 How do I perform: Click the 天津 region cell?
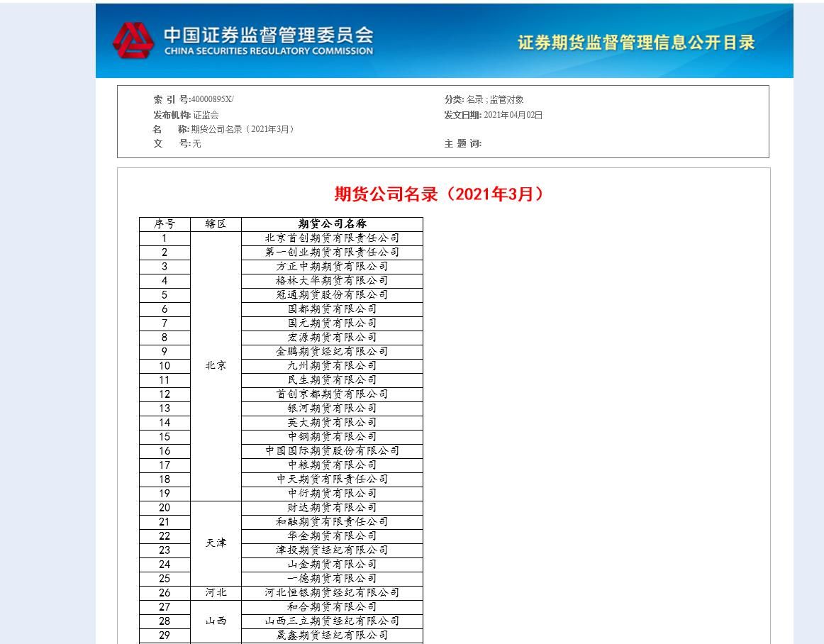tap(216, 543)
